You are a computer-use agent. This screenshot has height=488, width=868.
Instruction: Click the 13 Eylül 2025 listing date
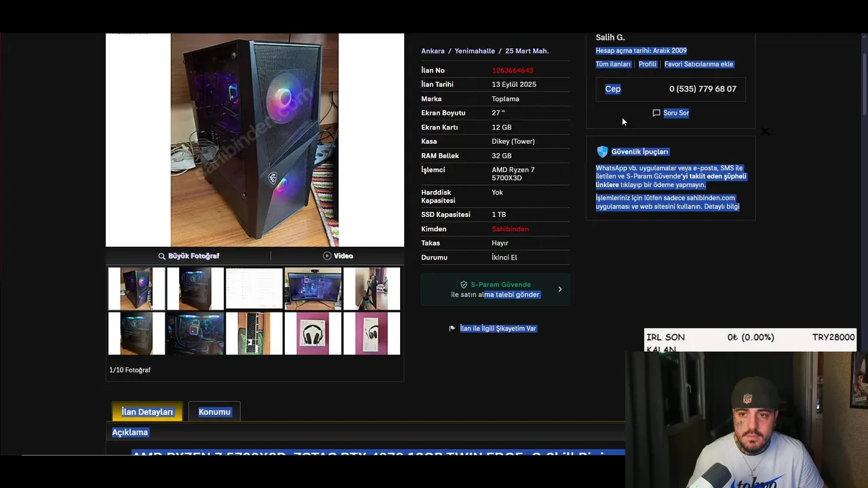pyautogui.click(x=514, y=85)
